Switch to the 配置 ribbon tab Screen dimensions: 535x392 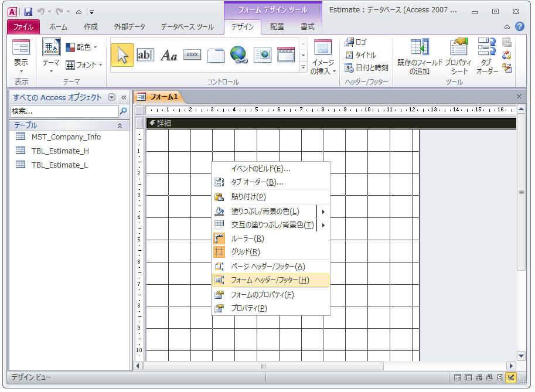pos(277,26)
